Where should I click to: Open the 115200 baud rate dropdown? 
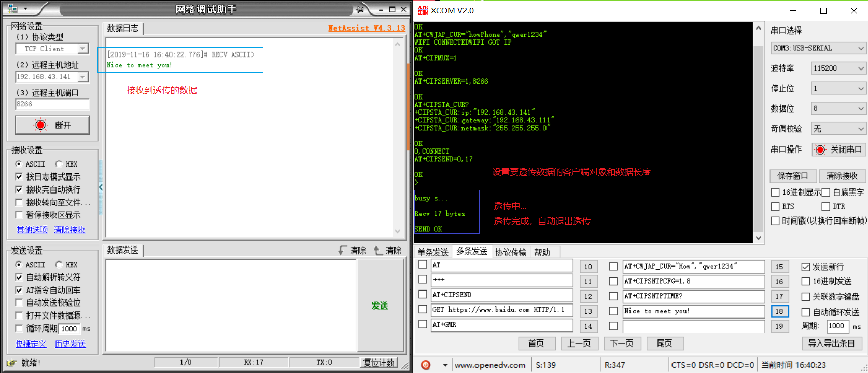[860, 68]
